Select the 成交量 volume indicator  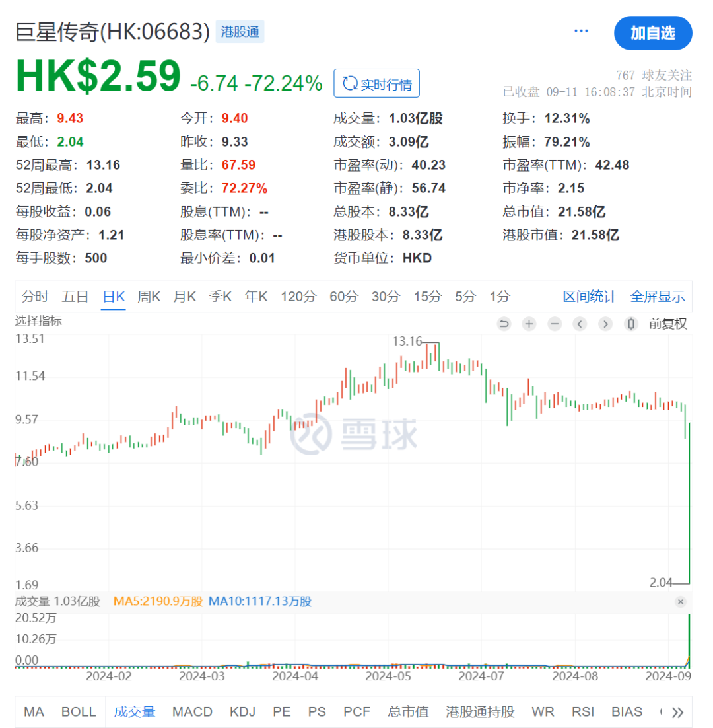pyautogui.click(x=135, y=711)
